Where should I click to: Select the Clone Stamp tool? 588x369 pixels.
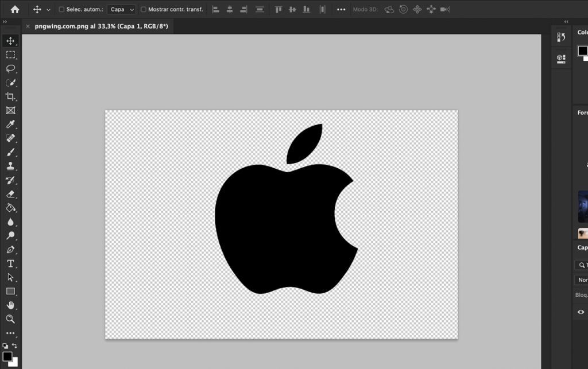pos(10,166)
